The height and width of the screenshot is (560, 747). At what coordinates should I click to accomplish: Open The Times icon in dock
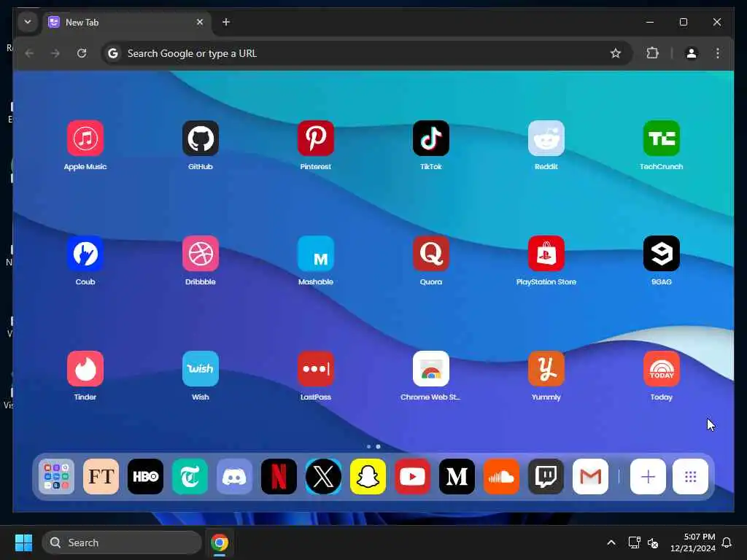190,477
